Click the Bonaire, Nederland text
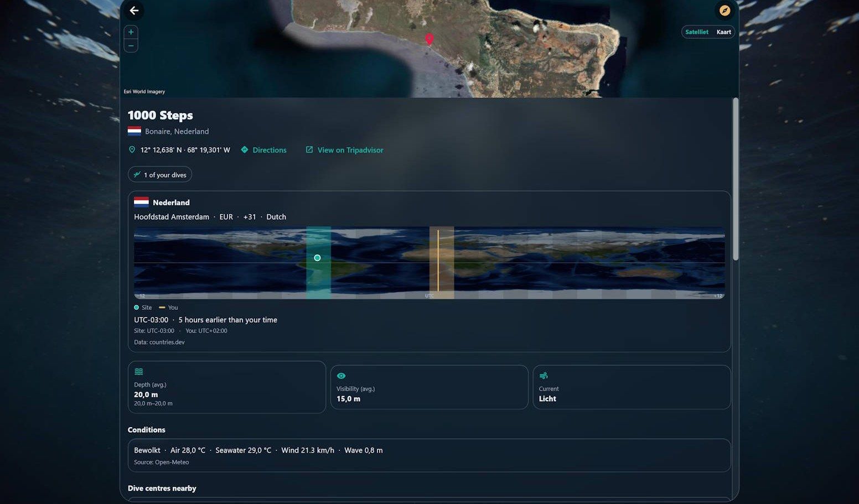 [x=177, y=131]
